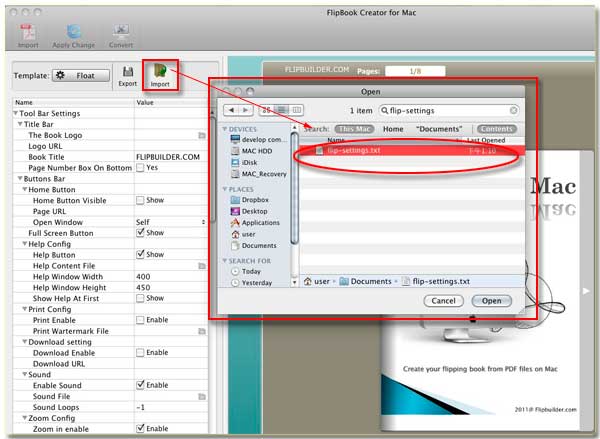Collapse the Help Config group
600x439 pixels.
(x=24, y=244)
